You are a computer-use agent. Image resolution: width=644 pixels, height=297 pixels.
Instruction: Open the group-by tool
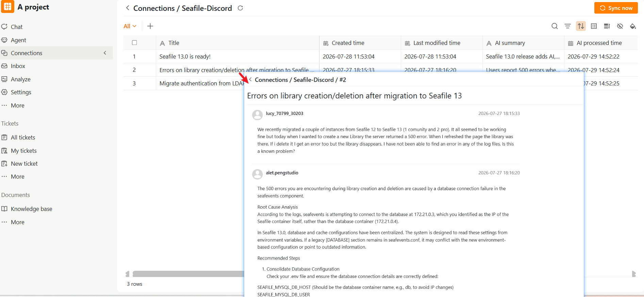click(x=594, y=26)
